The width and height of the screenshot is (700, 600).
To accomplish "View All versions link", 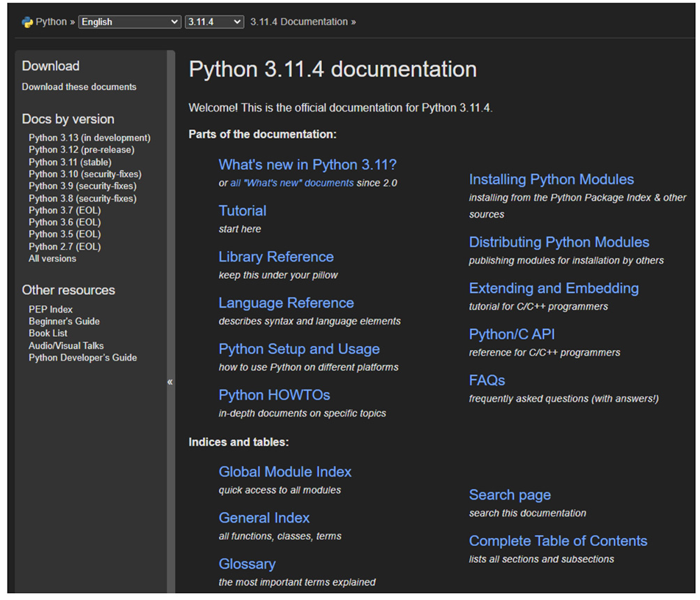I will coord(53,258).
